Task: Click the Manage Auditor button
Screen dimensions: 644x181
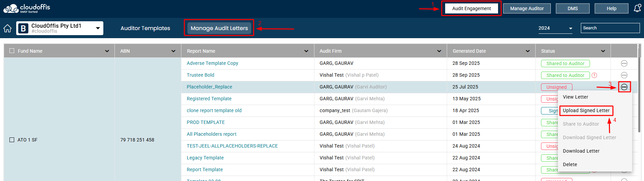Action: 526,8
